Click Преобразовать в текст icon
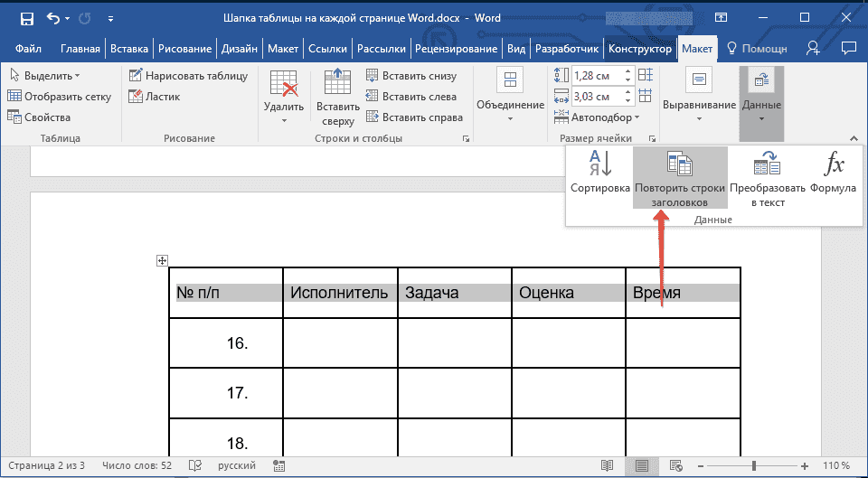Screen dimensions: 868x478 point(767,164)
